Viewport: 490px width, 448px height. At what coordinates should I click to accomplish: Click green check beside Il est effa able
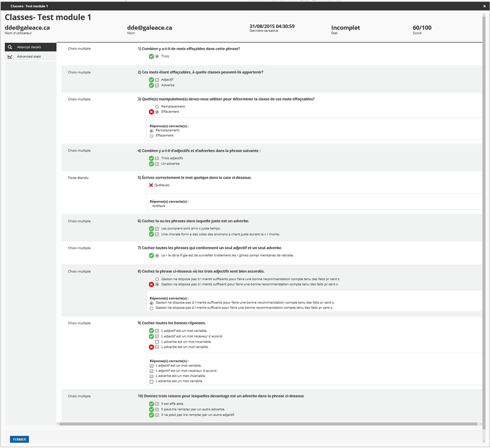151,404
